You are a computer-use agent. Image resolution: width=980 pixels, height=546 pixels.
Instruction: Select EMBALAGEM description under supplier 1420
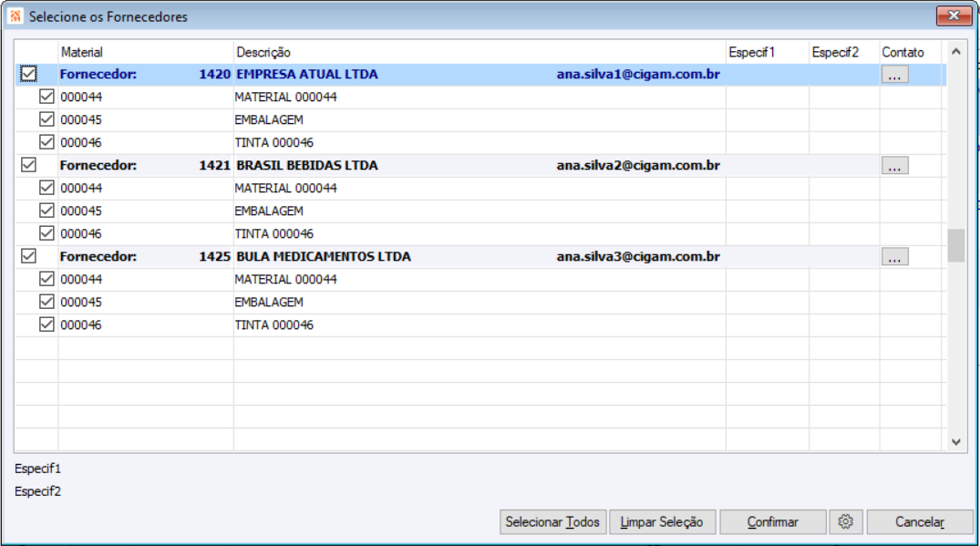(269, 119)
